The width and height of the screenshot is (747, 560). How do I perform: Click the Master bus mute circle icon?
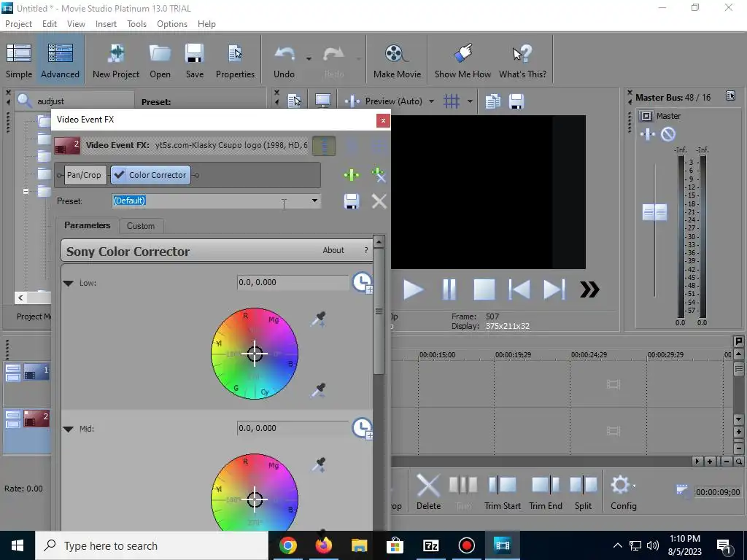(x=668, y=134)
